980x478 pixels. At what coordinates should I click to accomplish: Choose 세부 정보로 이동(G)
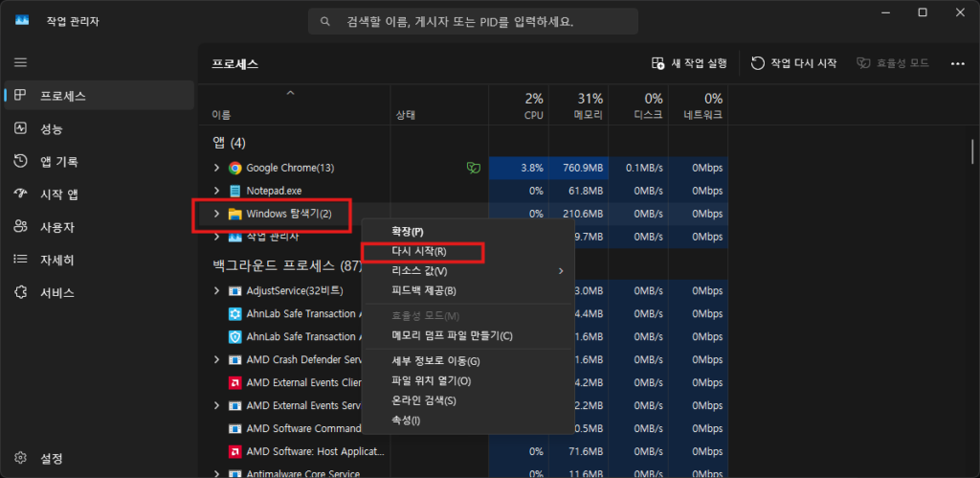click(468, 361)
